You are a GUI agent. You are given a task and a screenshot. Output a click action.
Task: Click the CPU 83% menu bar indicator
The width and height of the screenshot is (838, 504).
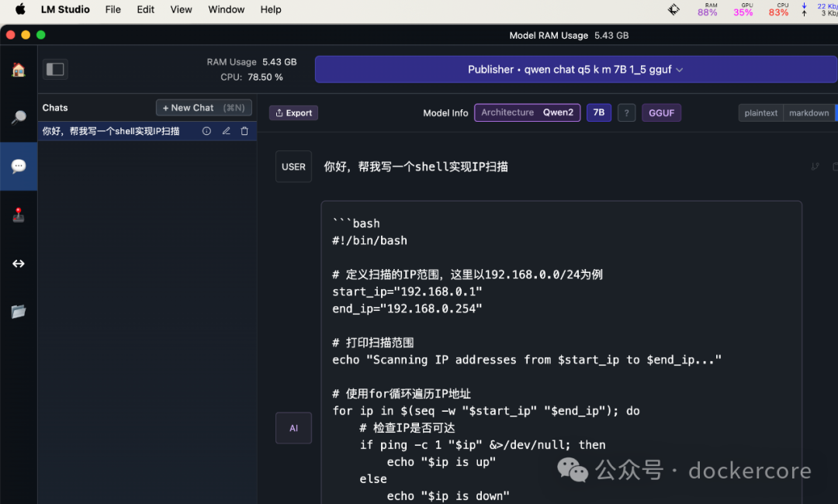click(x=779, y=9)
